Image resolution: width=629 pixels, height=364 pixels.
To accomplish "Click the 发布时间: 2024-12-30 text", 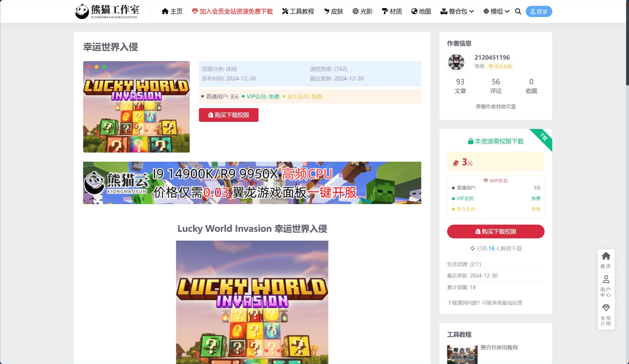I will pyautogui.click(x=228, y=79).
